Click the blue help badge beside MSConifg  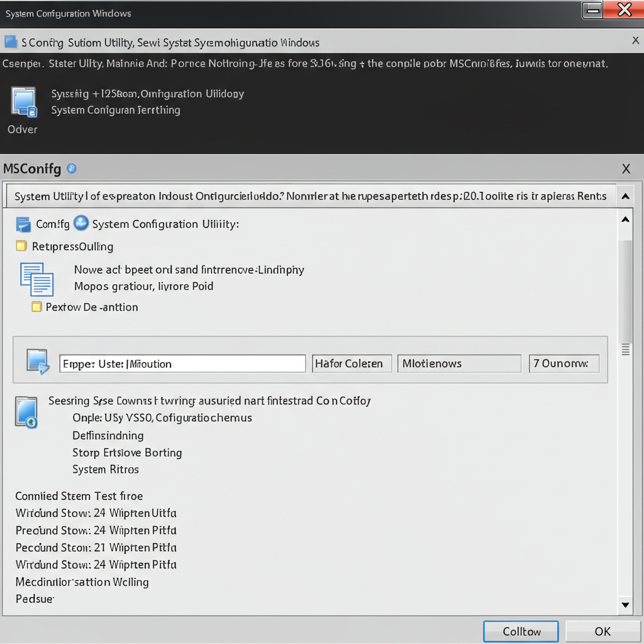click(72, 169)
